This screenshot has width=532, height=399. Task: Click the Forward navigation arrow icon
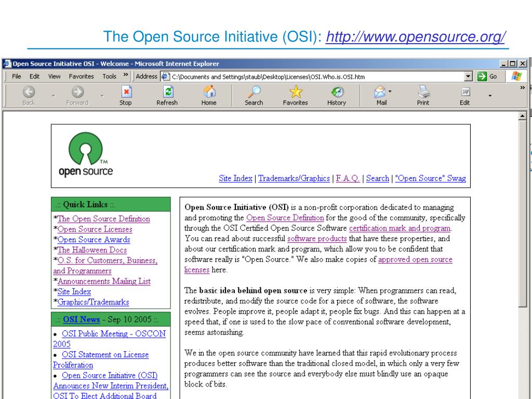[77, 92]
